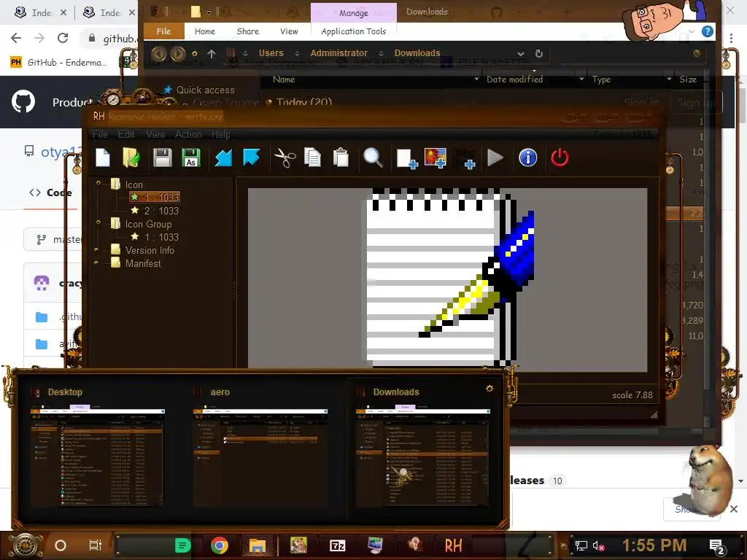Save with the floppy disk icon

pyautogui.click(x=163, y=157)
